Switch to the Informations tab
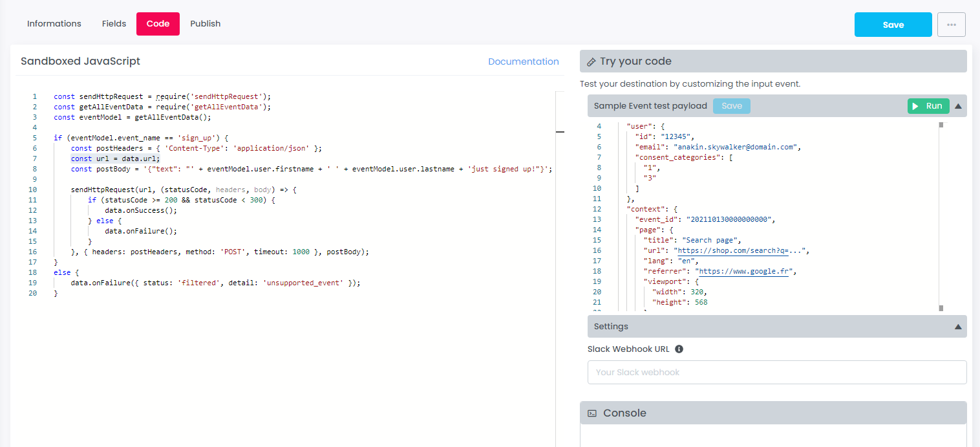Image resolution: width=980 pixels, height=447 pixels. pos(54,24)
